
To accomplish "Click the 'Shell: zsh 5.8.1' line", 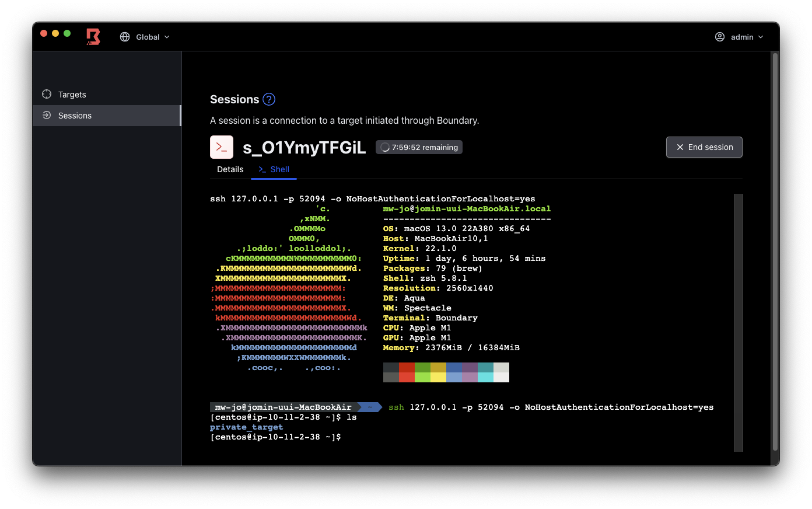I will coord(425,278).
